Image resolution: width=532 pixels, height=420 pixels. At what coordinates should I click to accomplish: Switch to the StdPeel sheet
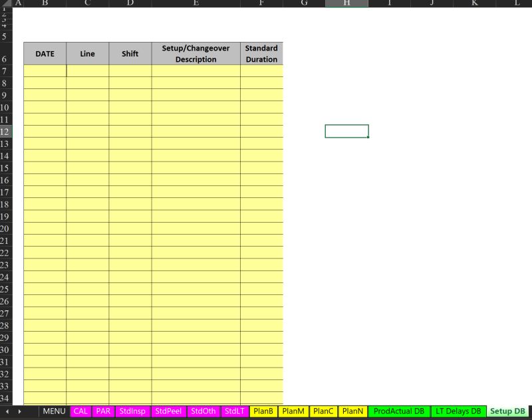(168, 411)
